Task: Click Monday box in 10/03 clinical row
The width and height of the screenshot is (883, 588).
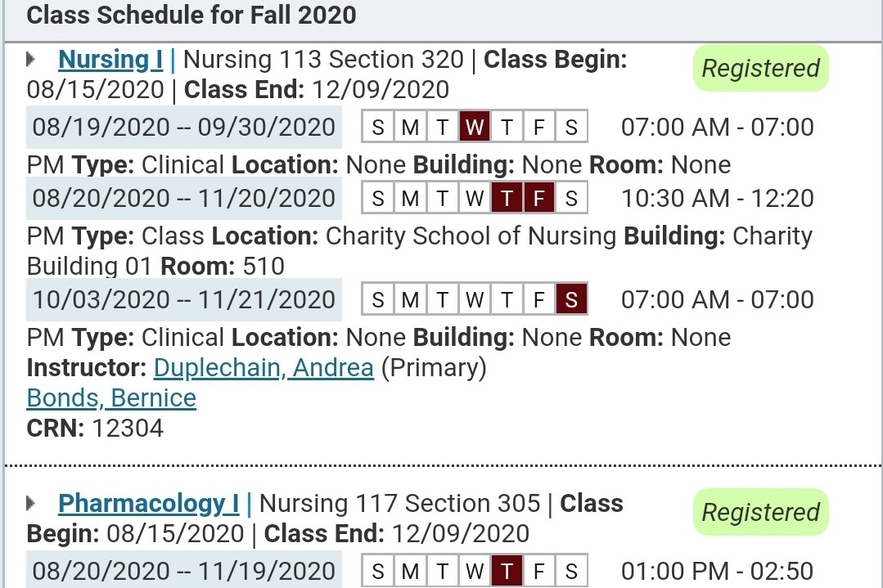Action: (x=410, y=299)
